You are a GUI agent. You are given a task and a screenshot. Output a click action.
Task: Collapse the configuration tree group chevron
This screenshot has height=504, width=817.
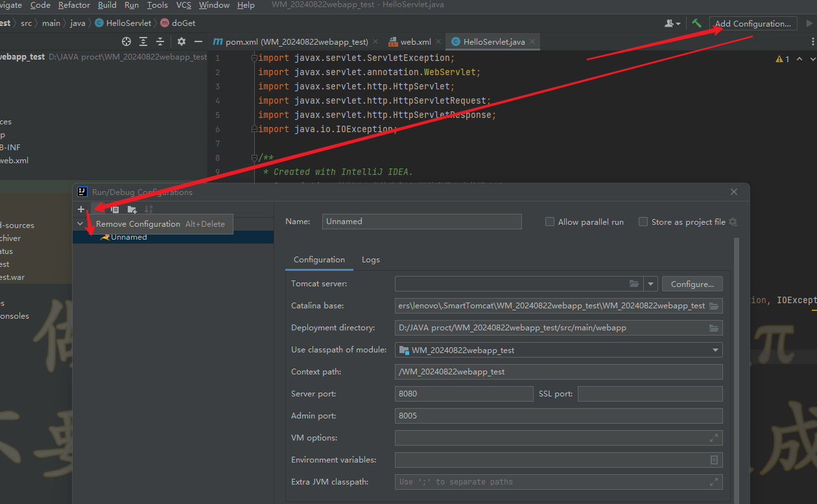80,223
